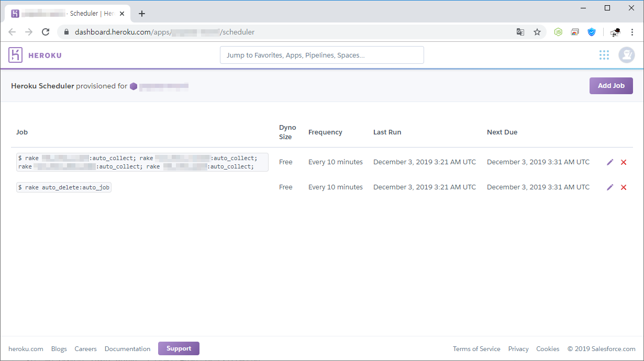Viewport: 644px width, 361px height.
Task: Reload the current page
Action: tap(46, 32)
